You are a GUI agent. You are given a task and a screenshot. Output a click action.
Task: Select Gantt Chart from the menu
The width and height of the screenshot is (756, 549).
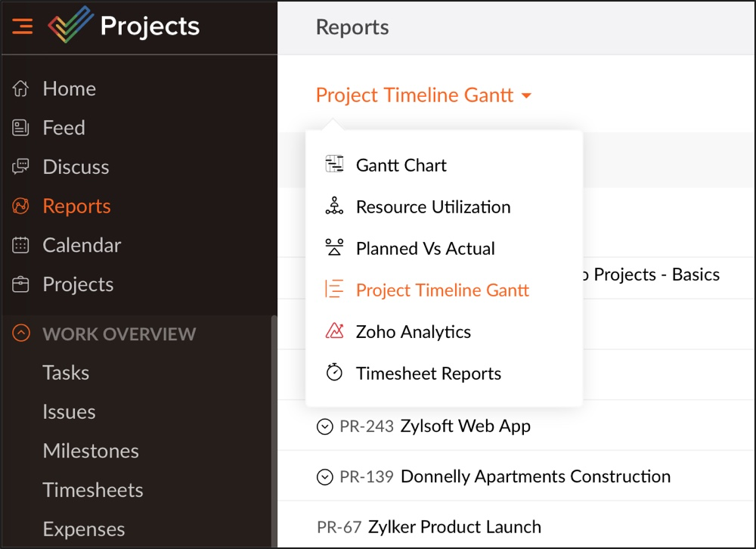click(401, 165)
